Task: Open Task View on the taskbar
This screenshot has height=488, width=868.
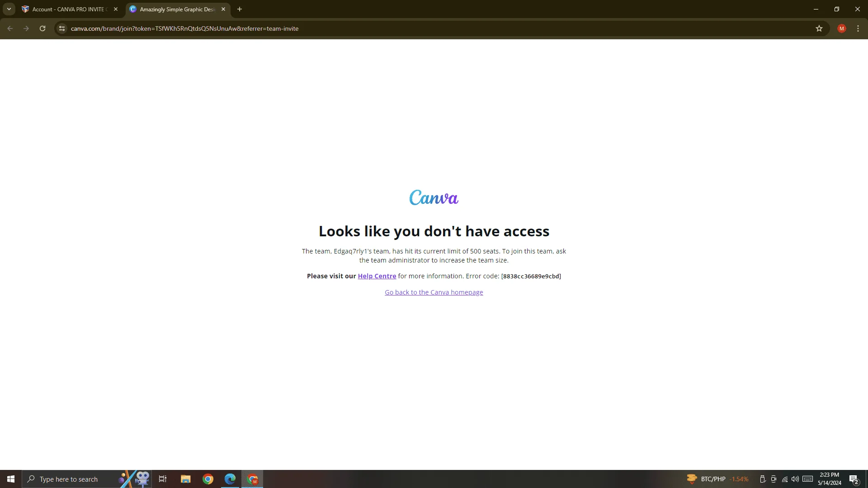Action: (x=163, y=479)
